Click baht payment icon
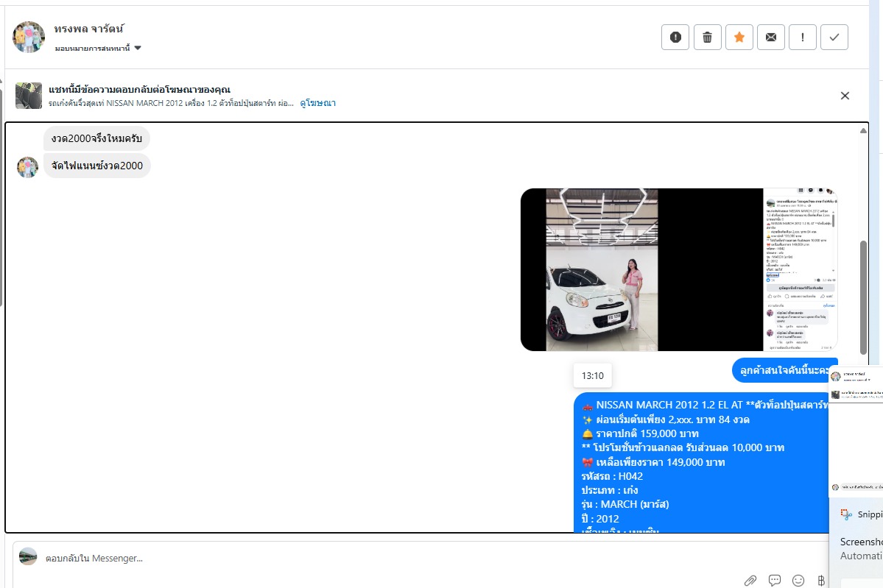This screenshot has width=883, height=588. coord(821,580)
